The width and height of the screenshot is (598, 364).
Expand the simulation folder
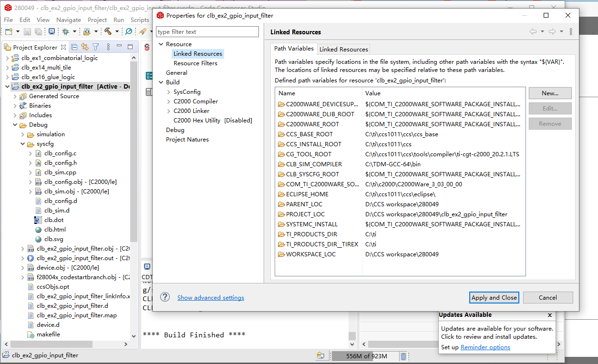[22, 134]
